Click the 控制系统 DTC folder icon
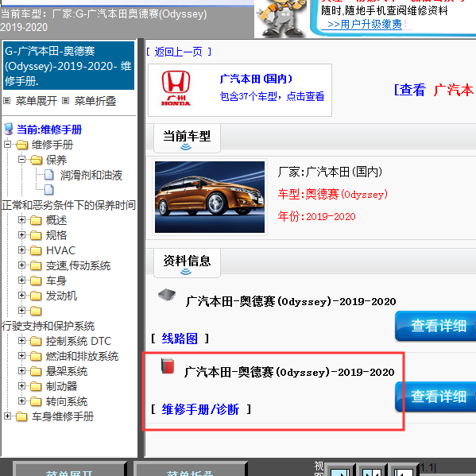 (x=36, y=341)
